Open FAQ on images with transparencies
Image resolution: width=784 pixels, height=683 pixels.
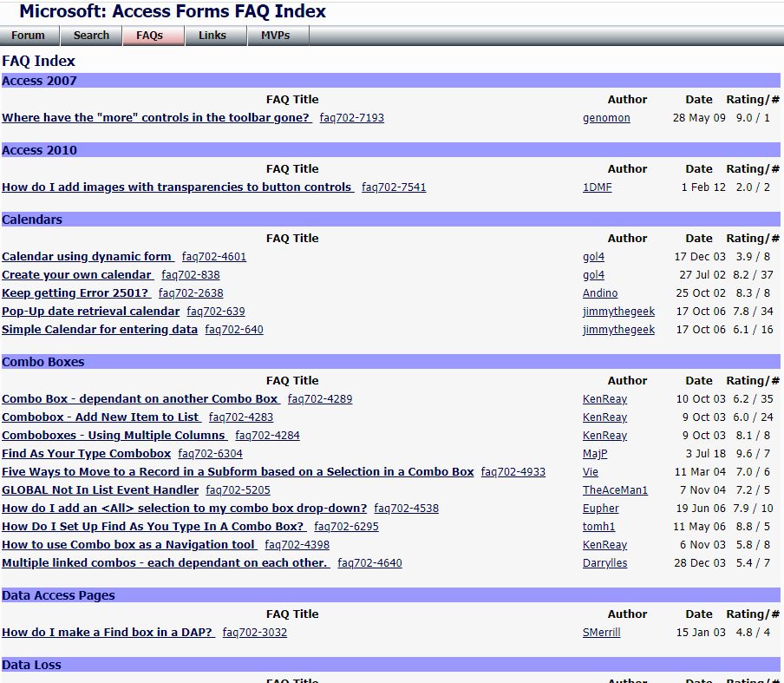click(x=177, y=187)
